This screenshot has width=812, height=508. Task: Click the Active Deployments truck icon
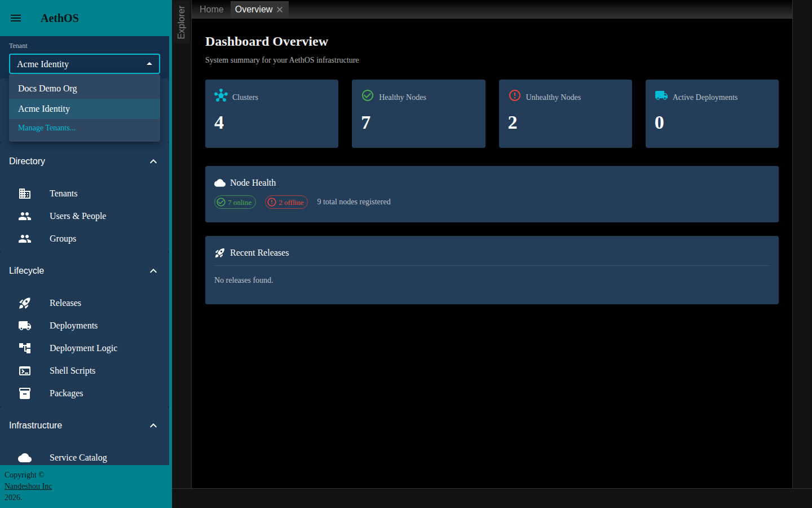tap(661, 95)
